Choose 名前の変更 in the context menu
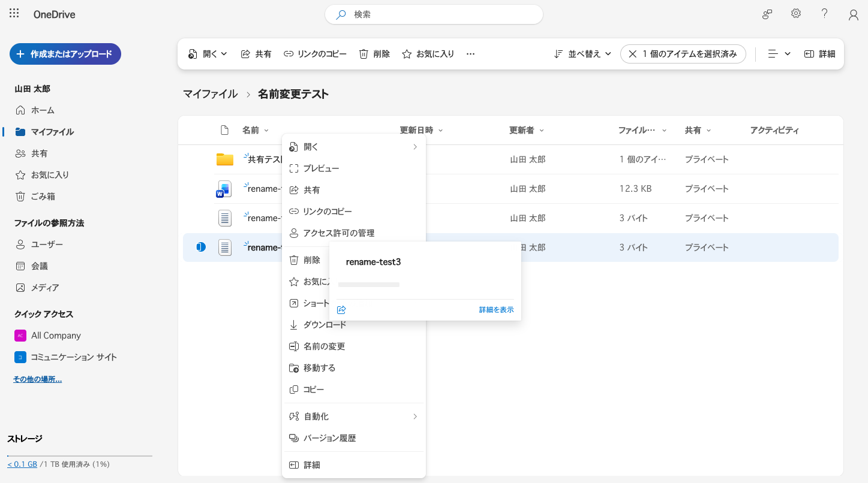The height and width of the screenshot is (483, 868). [x=354, y=346]
